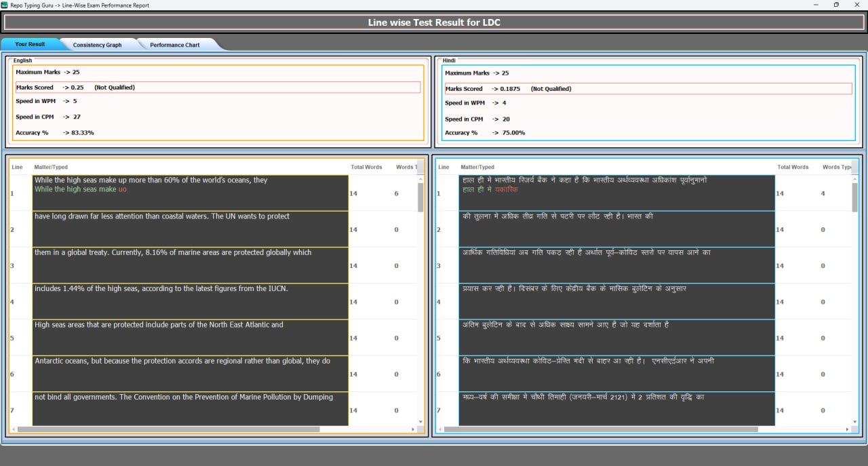
Task: Click English table 'Total Words' column header
Action: click(x=366, y=167)
